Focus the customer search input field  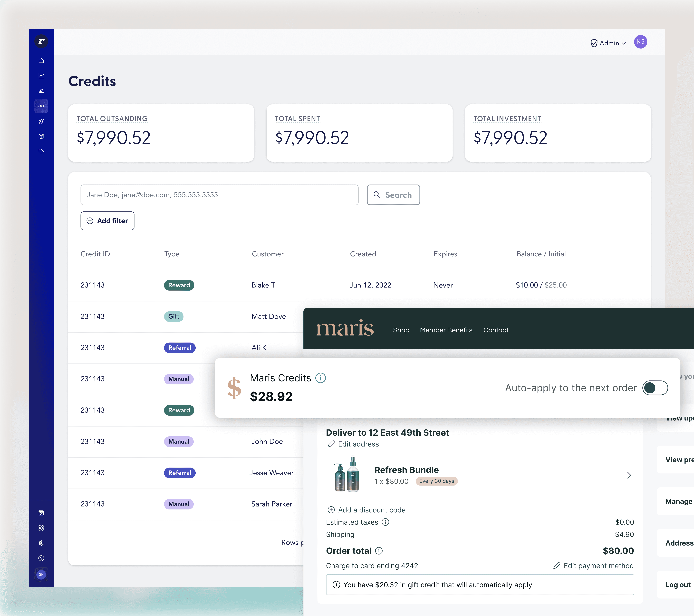click(219, 195)
